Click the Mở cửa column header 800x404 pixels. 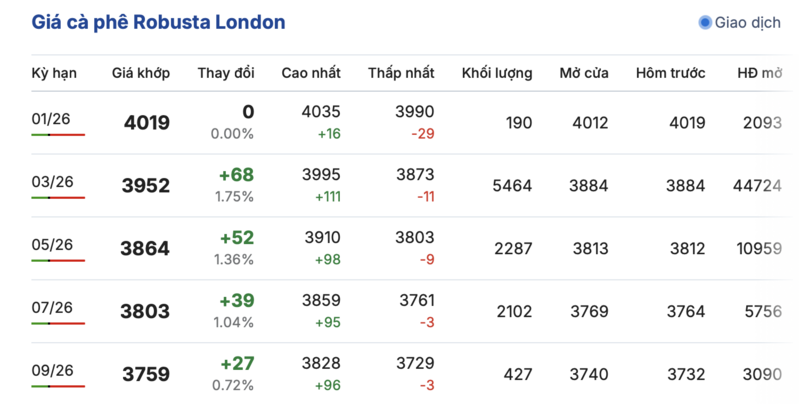584,73
